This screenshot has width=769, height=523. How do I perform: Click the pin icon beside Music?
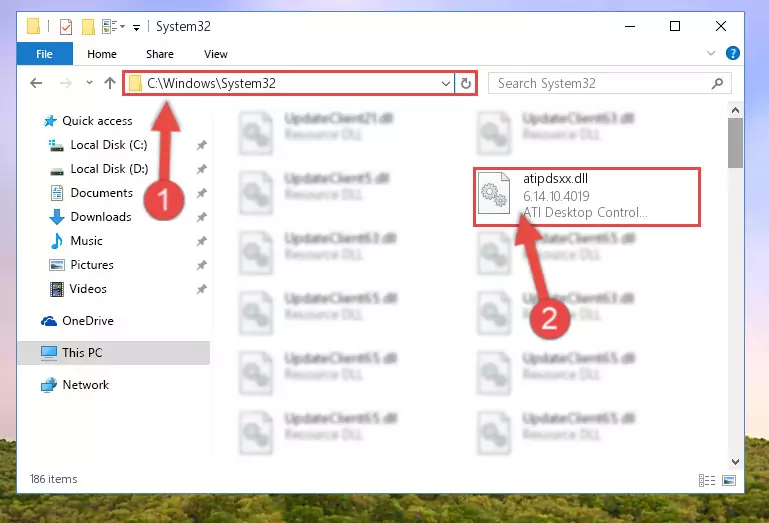202,241
